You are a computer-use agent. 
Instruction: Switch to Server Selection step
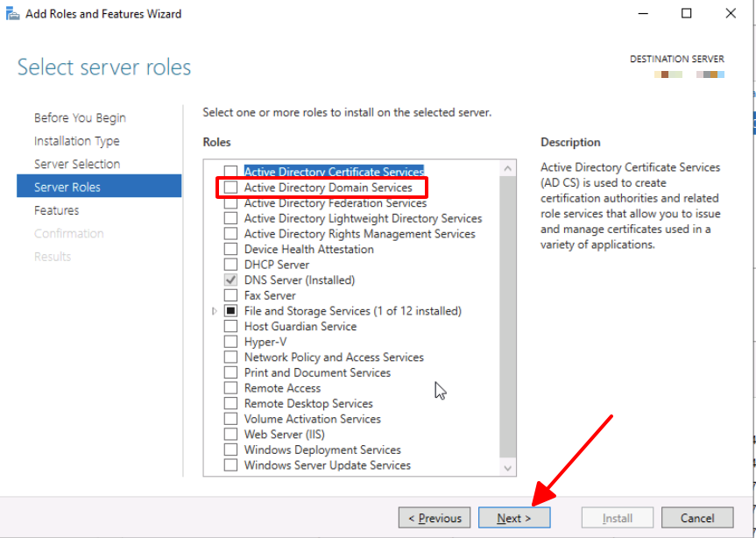coord(77,164)
